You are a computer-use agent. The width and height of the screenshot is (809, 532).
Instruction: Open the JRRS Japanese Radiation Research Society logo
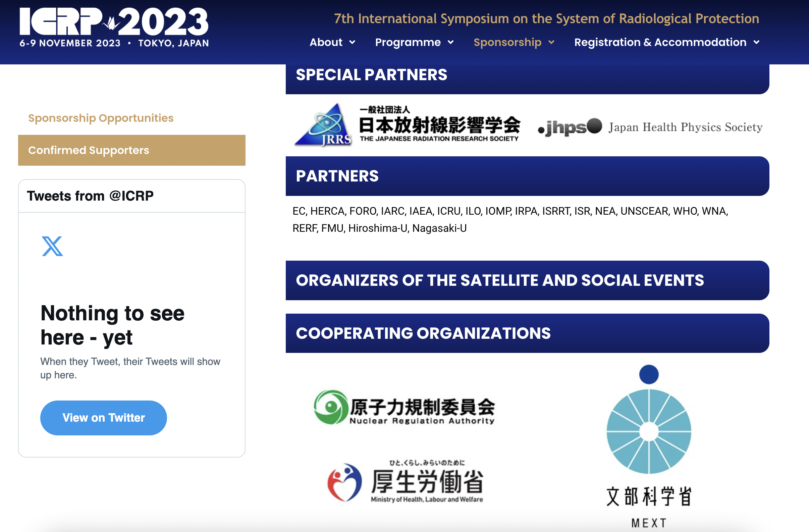coord(407,125)
